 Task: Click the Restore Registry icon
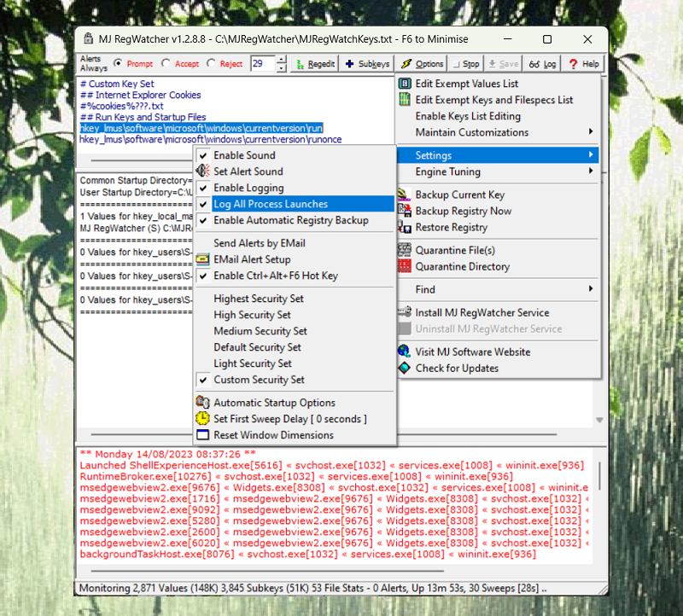(x=405, y=227)
